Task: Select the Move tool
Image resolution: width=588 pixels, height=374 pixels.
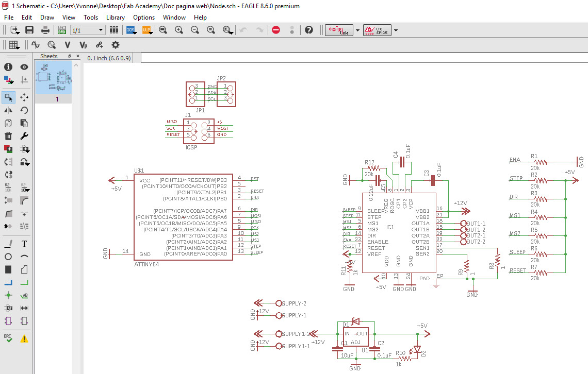Action: [x=24, y=97]
